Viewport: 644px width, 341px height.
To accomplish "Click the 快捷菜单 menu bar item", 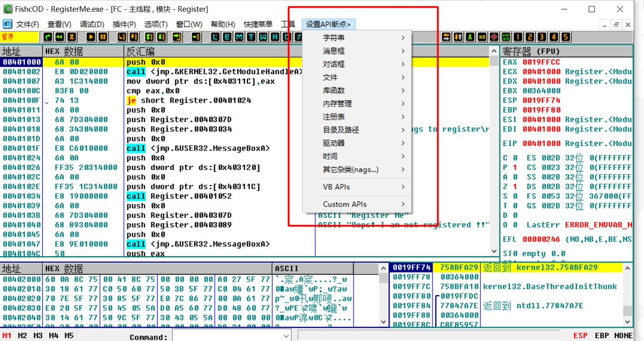I will tap(258, 24).
